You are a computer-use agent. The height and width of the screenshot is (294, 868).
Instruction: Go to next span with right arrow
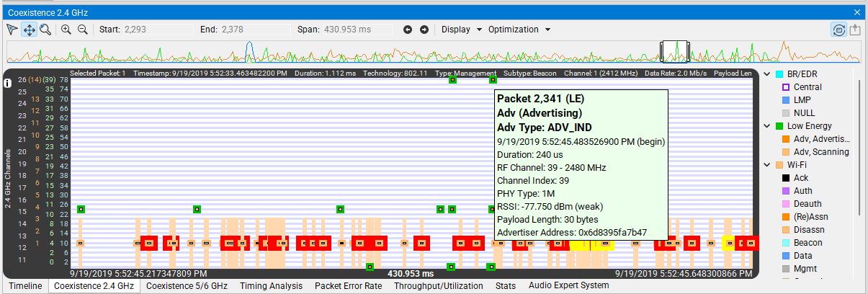coord(424,30)
